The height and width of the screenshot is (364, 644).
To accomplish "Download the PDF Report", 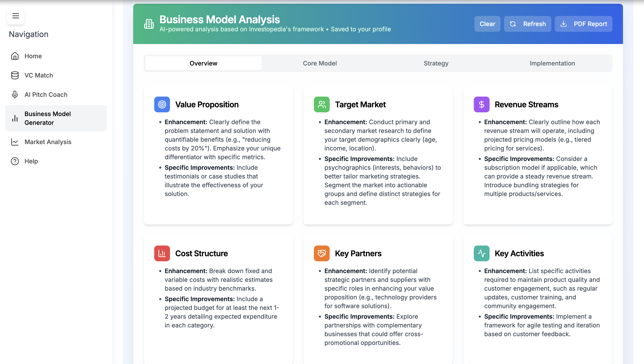I will coord(584,24).
